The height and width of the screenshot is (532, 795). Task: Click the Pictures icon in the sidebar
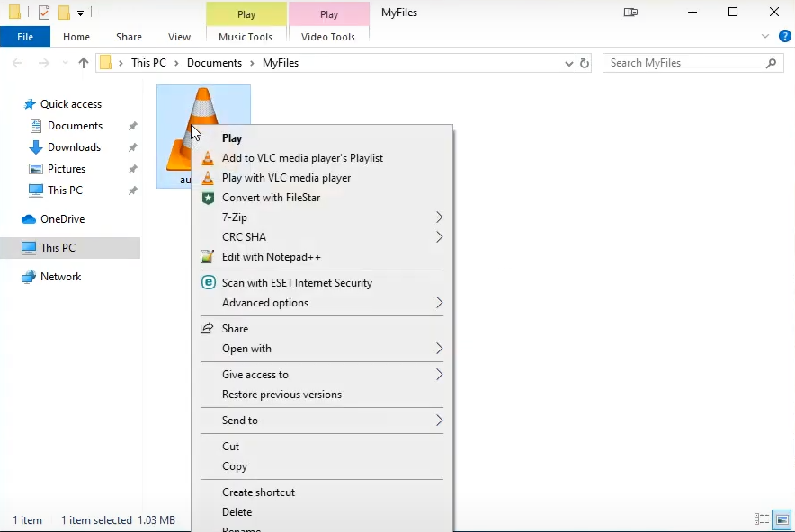coord(35,169)
